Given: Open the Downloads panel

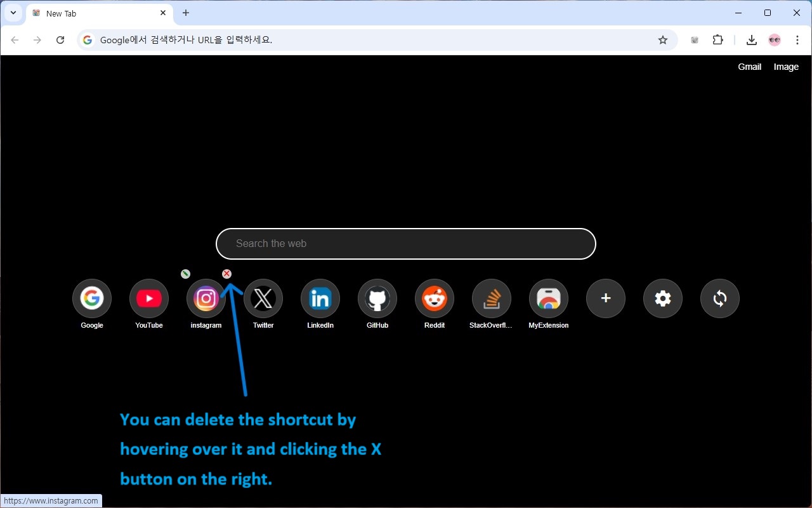Looking at the screenshot, I should tap(752, 40).
